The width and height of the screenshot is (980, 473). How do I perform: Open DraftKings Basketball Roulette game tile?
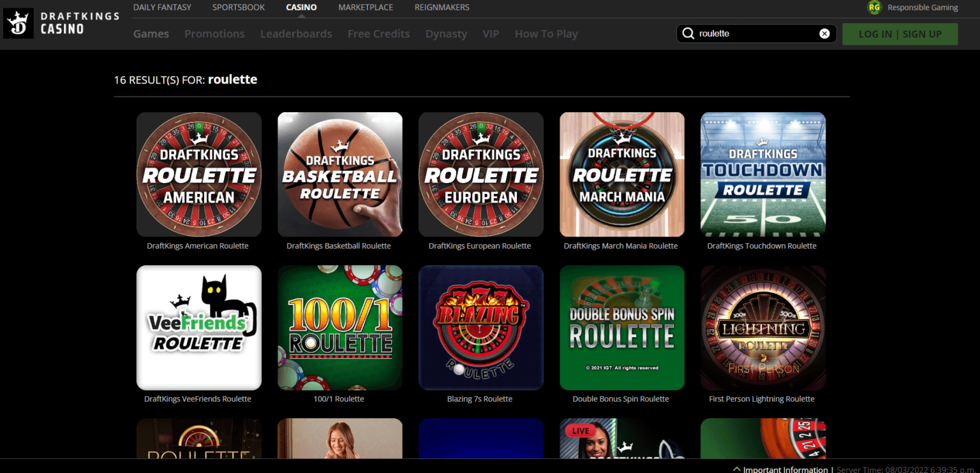pyautogui.click(x=340, y=175)
